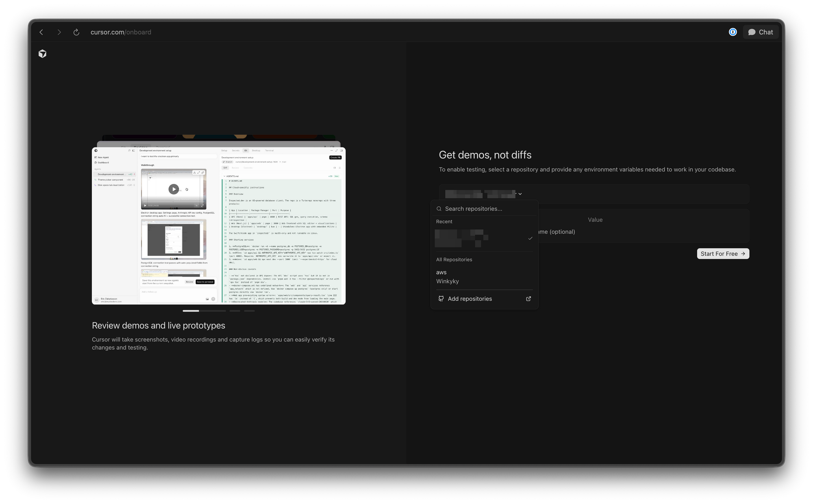This screenshot has height=504, width=813.
Task: Focus the Search repositories field
Action: [x=485, y=209]
